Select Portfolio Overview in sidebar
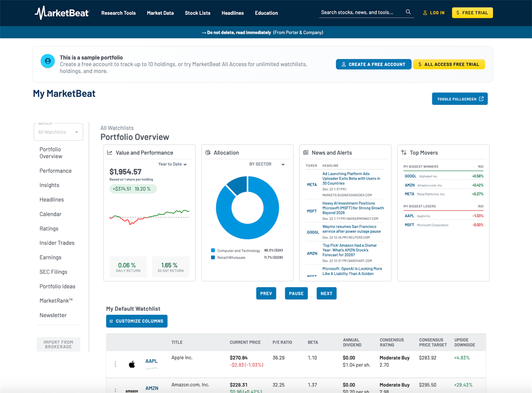This screenshot has width=532, height=393. point(51,153)
